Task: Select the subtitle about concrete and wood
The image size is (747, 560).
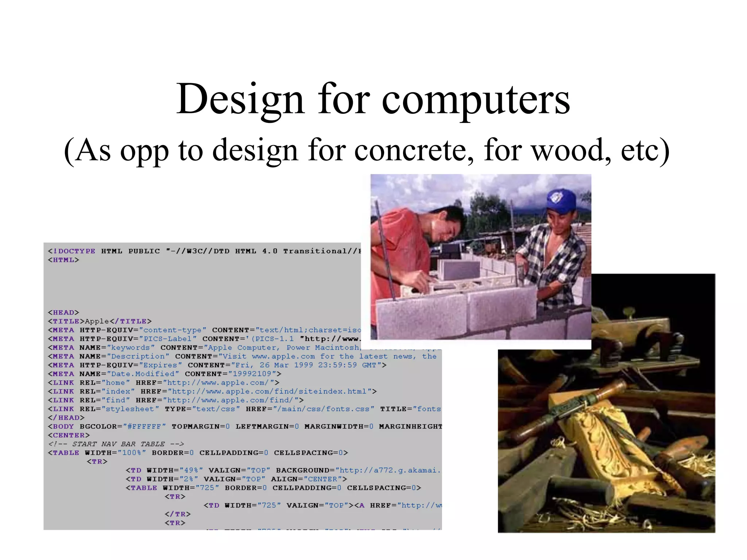Action: pos(367,150)
